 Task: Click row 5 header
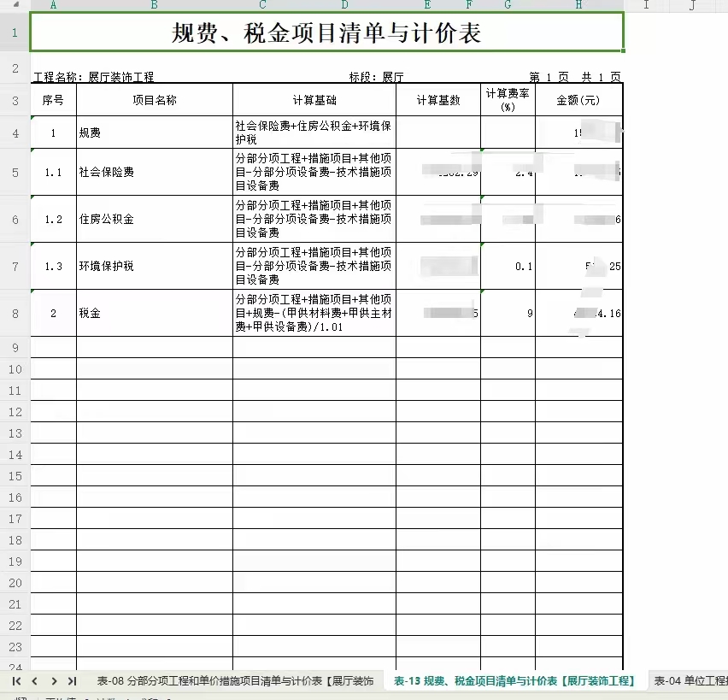[x=15, y=172]
